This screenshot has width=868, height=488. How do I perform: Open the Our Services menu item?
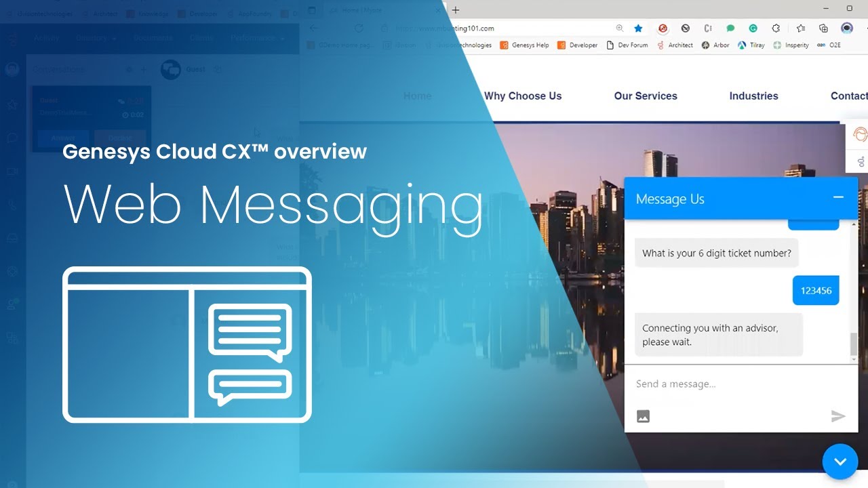tap(646, 96)
